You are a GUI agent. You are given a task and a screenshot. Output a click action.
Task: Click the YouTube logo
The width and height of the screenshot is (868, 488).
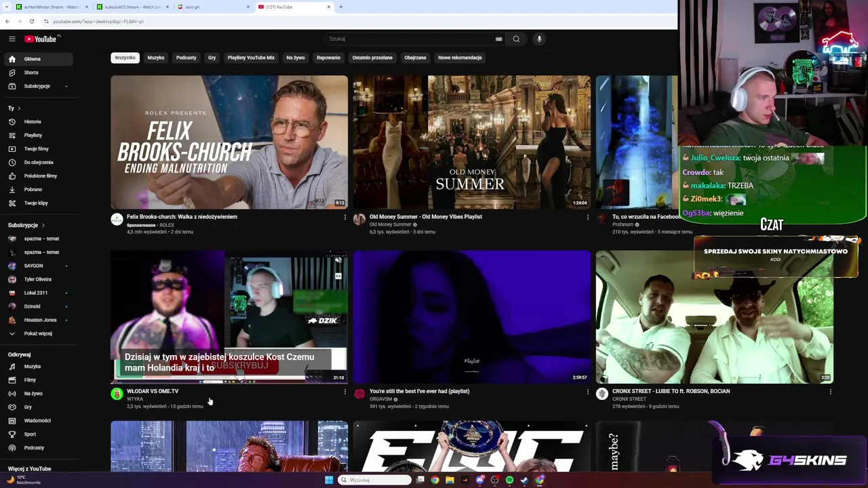[x=41, y=39]
